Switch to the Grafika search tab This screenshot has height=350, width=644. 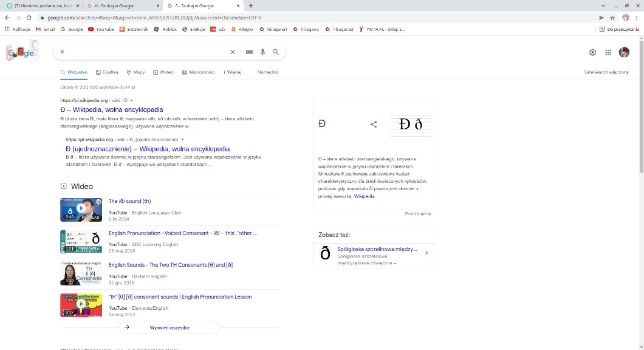click(x=107, y=72)
